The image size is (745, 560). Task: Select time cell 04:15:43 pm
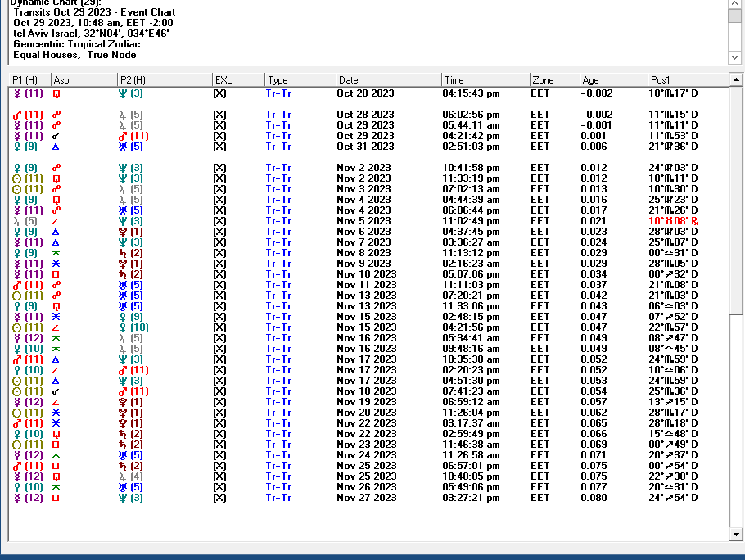point(471,93)
